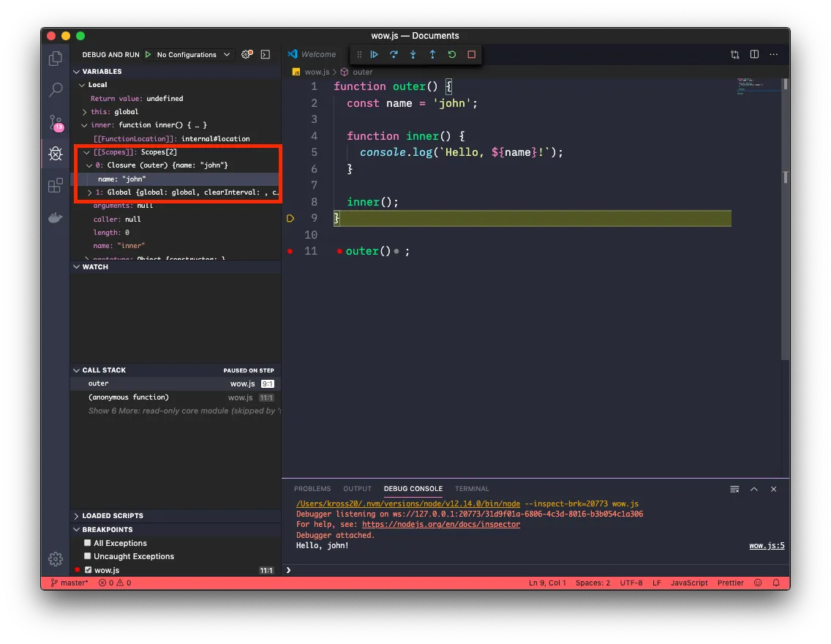
Task: Step out in debug toolbar
Action: 432,54
